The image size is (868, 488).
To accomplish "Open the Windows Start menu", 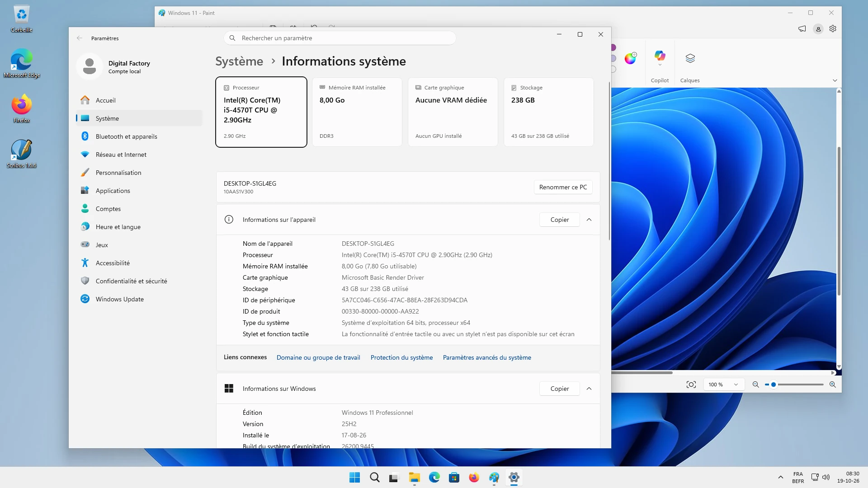I will point(355,477).
